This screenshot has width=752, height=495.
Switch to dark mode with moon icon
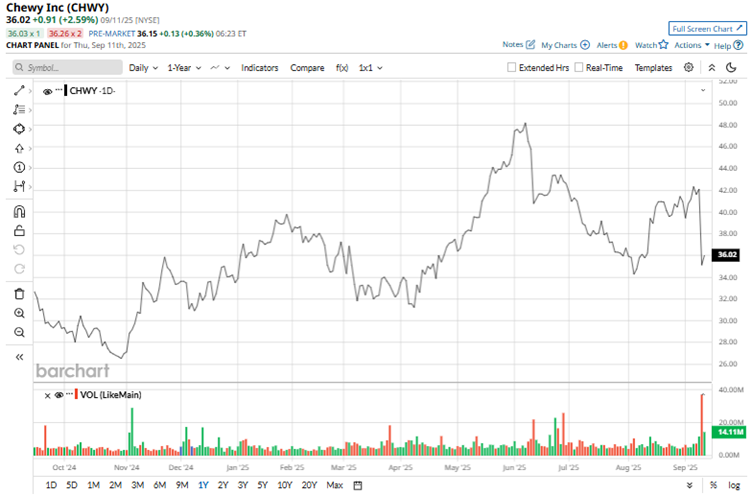(x=731, y=68)
